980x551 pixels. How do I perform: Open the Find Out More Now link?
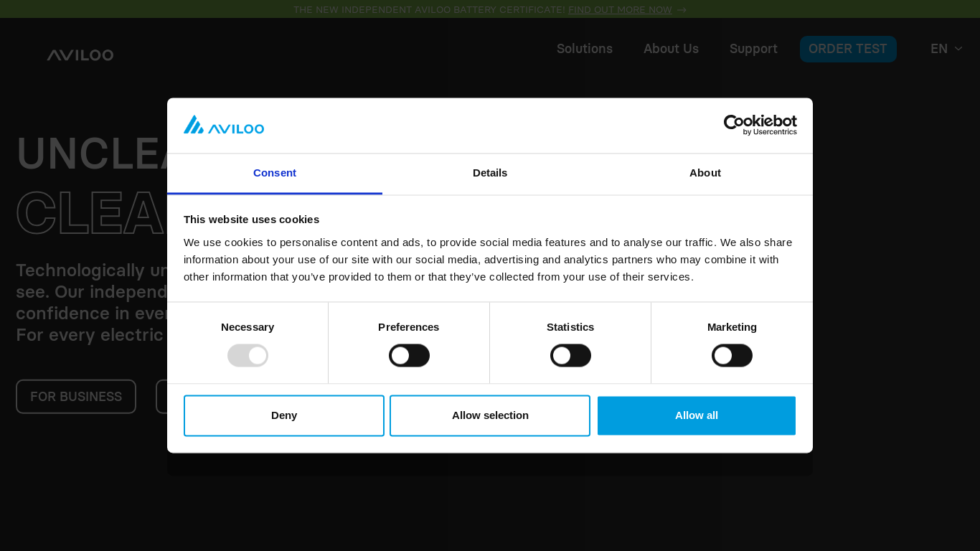[620, 10]
